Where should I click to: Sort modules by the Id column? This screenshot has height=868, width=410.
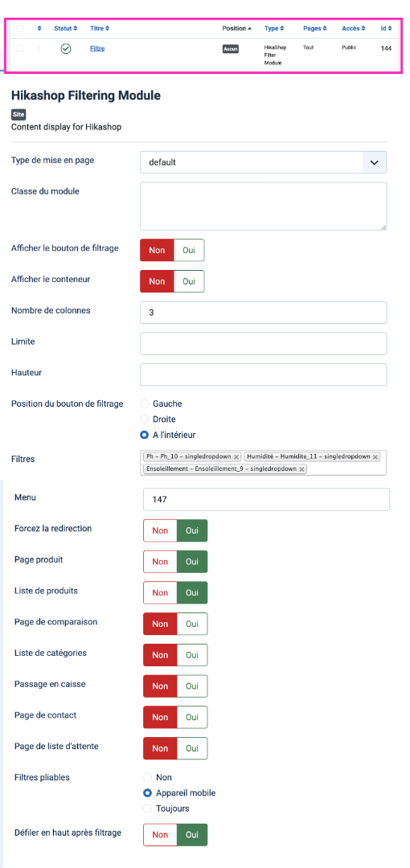386,28
